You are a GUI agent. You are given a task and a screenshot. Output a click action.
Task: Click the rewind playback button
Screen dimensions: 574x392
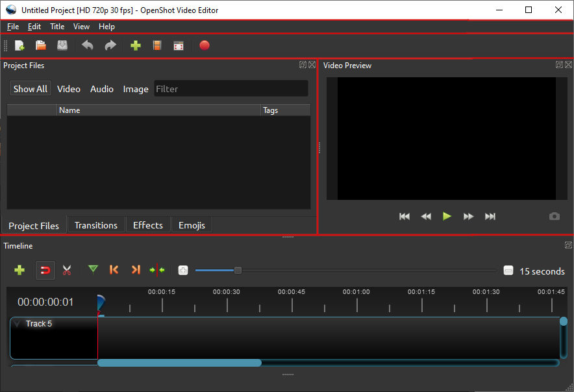pyautogui.click(x=426, y=216)
